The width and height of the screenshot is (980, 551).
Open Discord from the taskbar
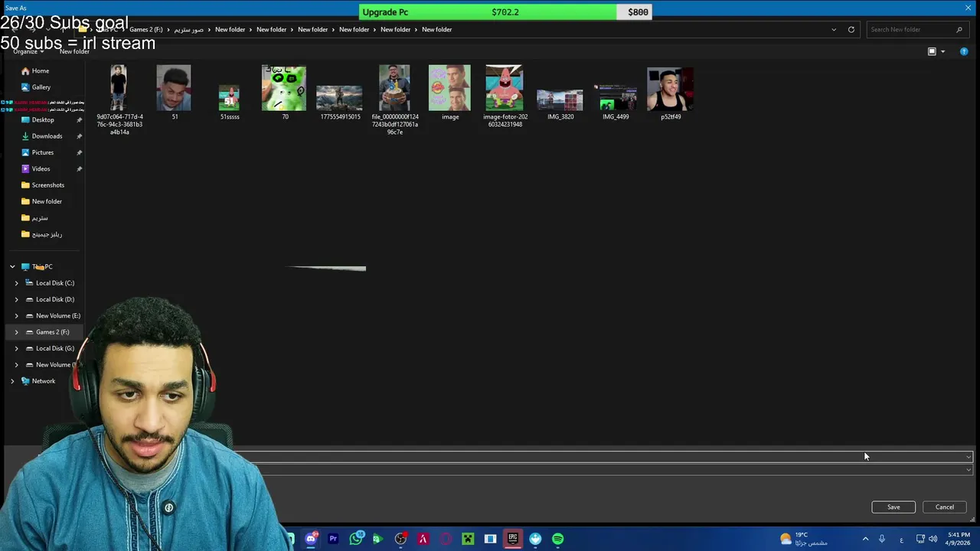click(x=311, y=539)
